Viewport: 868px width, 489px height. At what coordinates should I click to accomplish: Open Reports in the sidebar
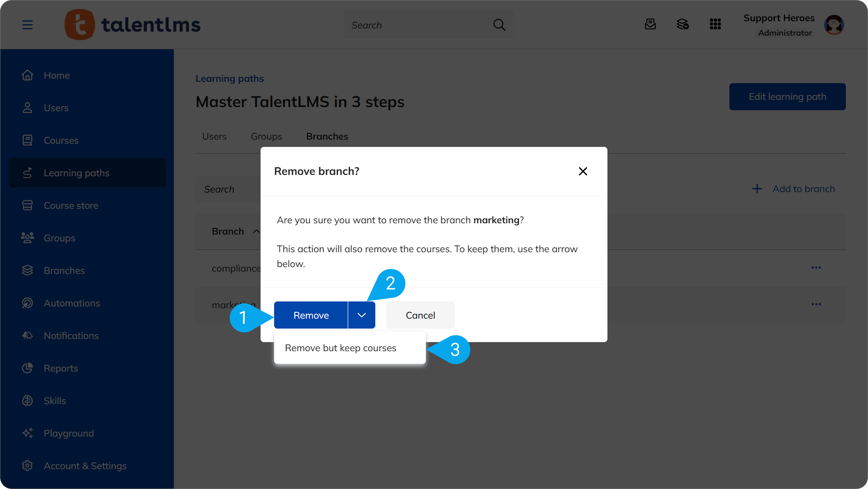(87, 368)
